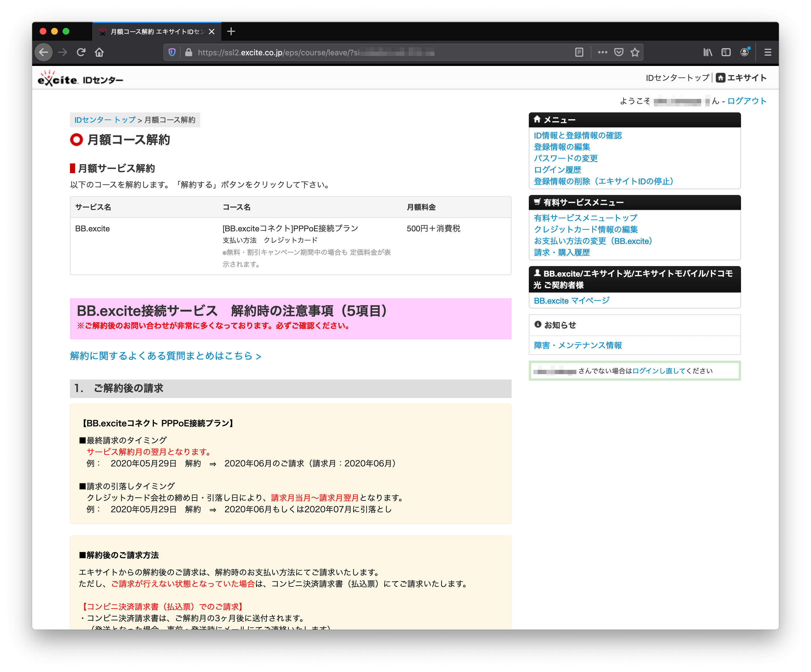Screen dimensions: 811x672
Task: Click the 月額料金 column header
Action: tap(421, 207)
